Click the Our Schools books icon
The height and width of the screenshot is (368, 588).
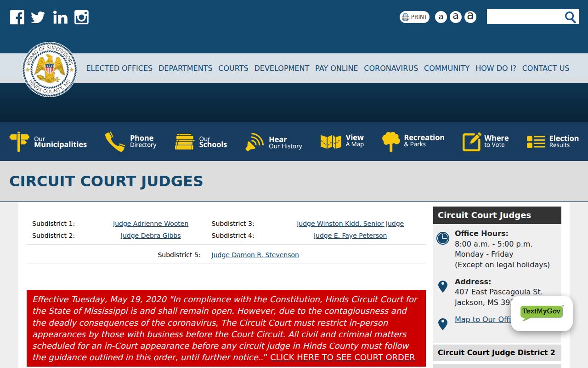185,142
